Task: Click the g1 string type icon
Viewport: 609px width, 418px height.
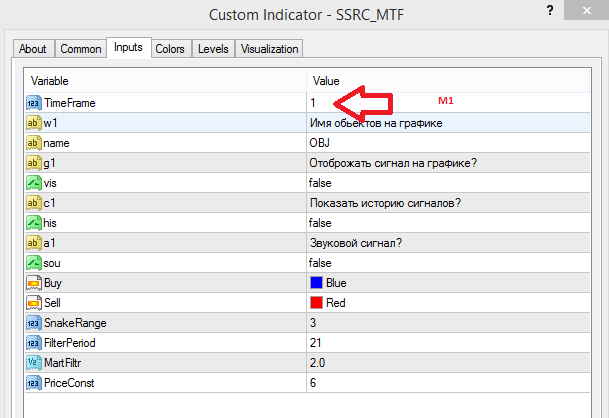Action: pyautogui.click(x=34, y=163)
